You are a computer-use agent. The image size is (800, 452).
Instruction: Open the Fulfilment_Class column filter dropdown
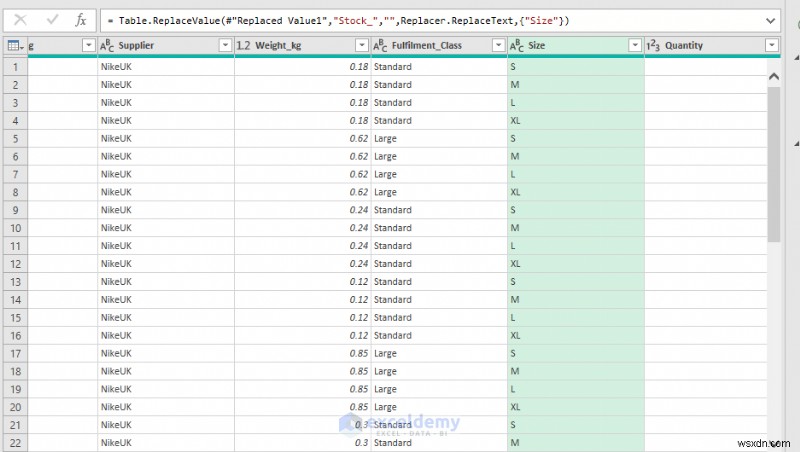(x=498, y=45)
